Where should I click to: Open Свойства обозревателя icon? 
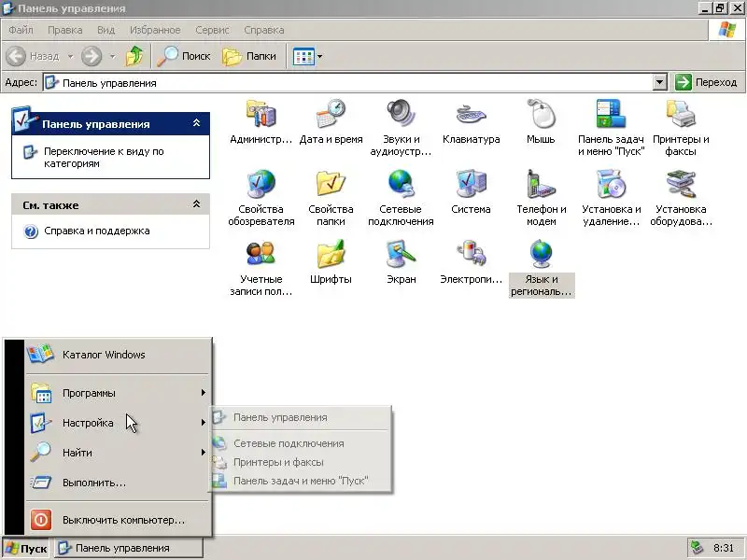pyautogui.click(x=261, y=197)
